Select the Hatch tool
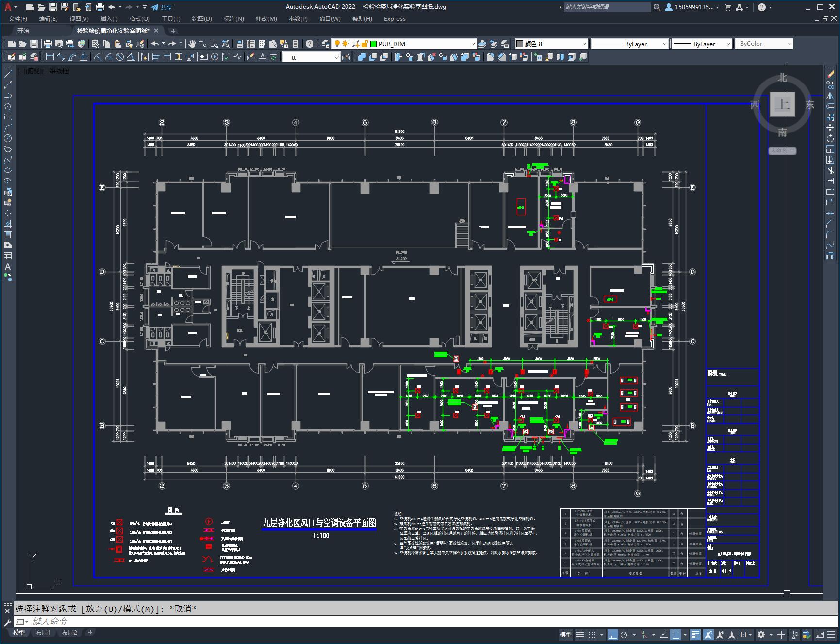840x644 pixels. (x=8, y=224)
